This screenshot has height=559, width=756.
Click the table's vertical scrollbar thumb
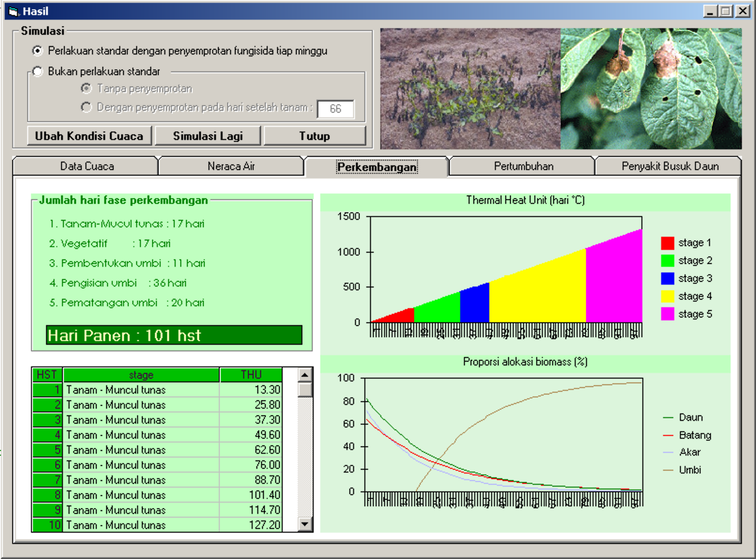coord(305,390)
